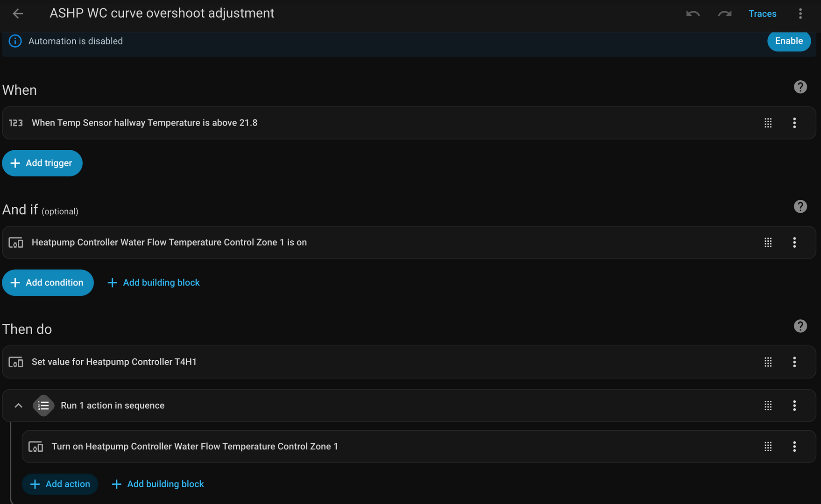Open options menu for Set value T4H1 action
821x504 pixels.
794,362
